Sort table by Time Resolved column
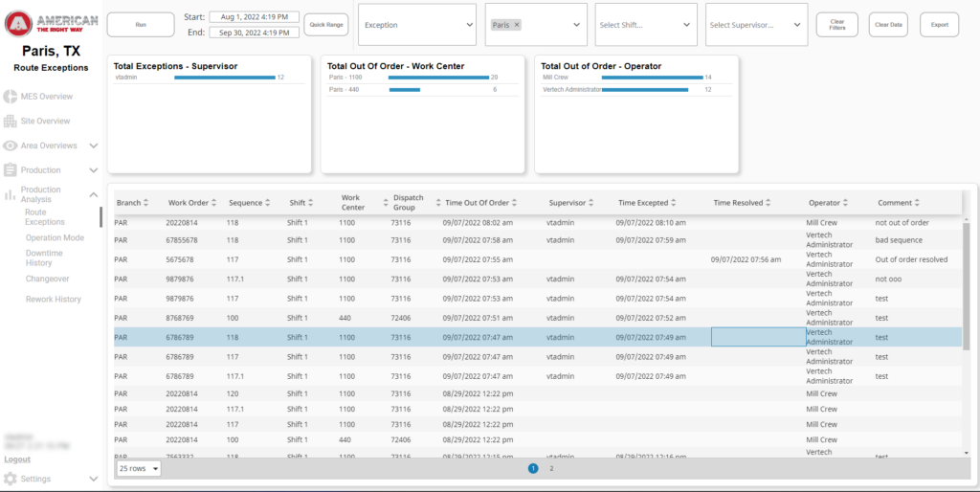The height and width of the screenshot is (492, 980). (768, 203)
